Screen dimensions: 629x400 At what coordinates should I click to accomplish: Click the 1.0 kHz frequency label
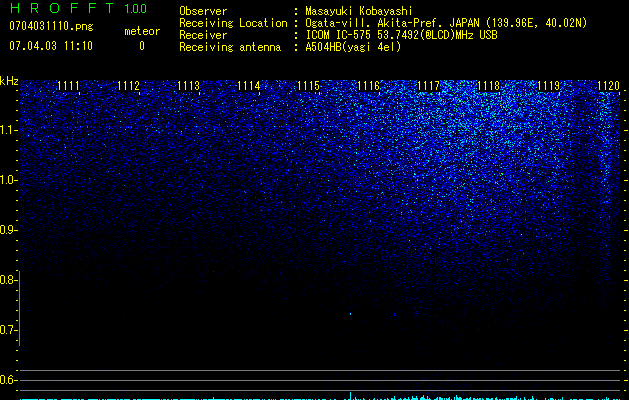[8, 180]
